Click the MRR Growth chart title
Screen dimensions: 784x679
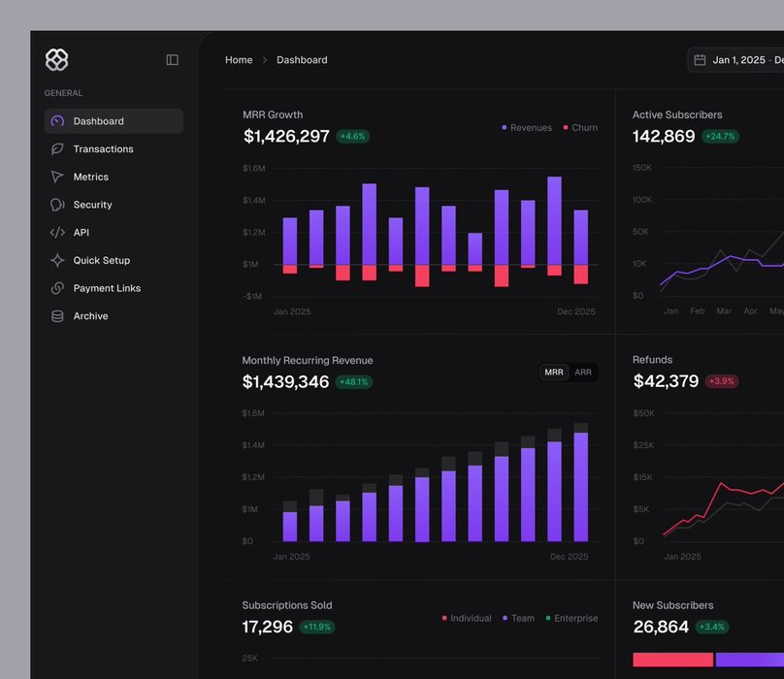point(273,115)
